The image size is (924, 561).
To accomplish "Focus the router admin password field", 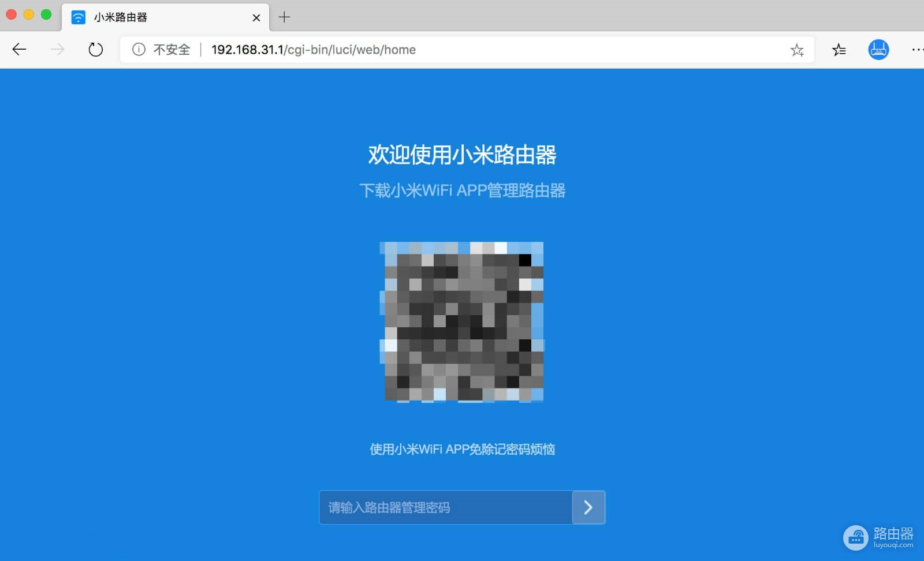I will (446, 507).
